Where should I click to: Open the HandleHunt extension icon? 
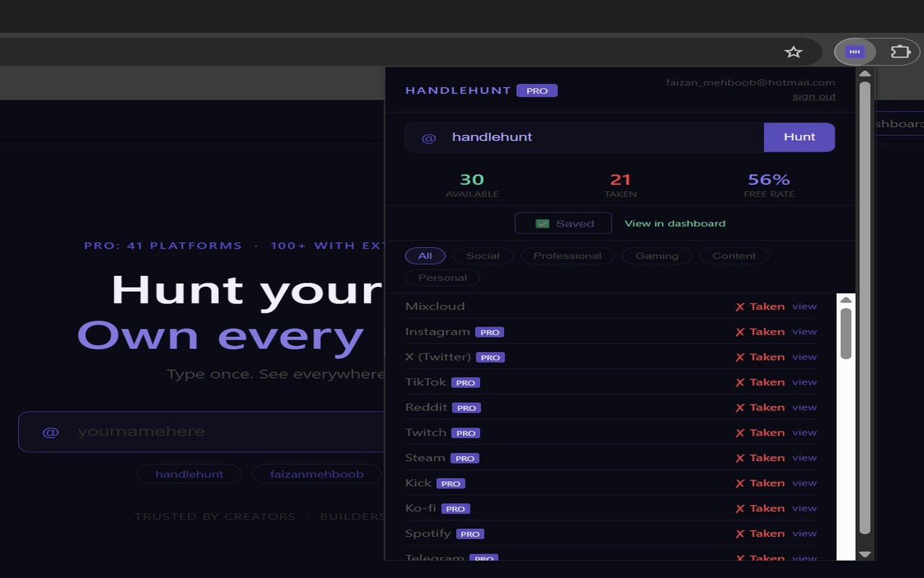855,52
